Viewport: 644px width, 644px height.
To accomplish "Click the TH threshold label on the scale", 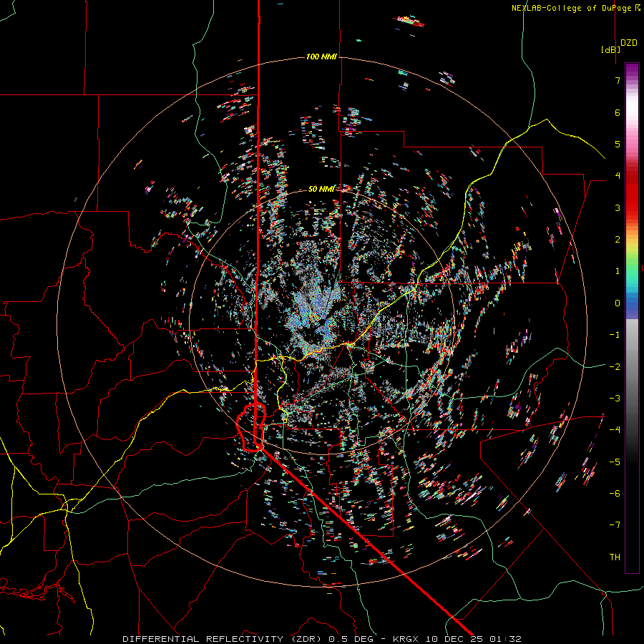I will [x=615, y=557].
